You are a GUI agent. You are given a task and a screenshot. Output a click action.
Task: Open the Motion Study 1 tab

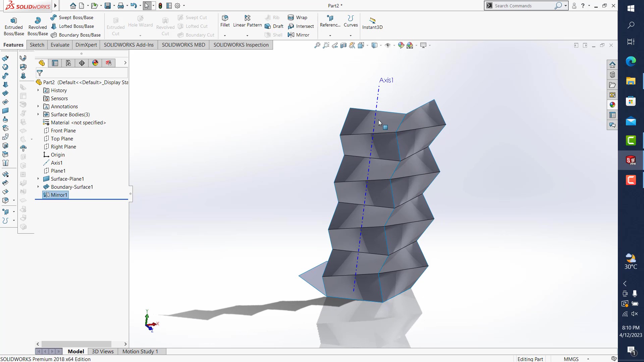[x=140, y=351]
